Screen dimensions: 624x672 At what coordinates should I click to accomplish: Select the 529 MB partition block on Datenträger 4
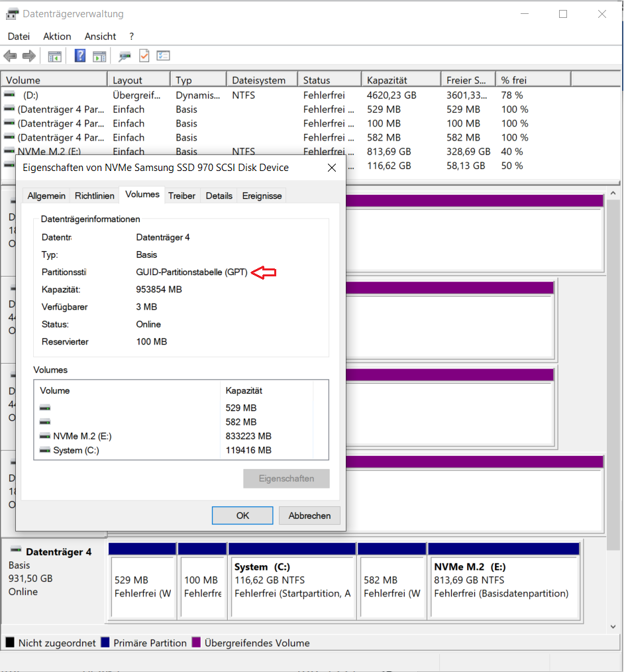coord(142,581)
